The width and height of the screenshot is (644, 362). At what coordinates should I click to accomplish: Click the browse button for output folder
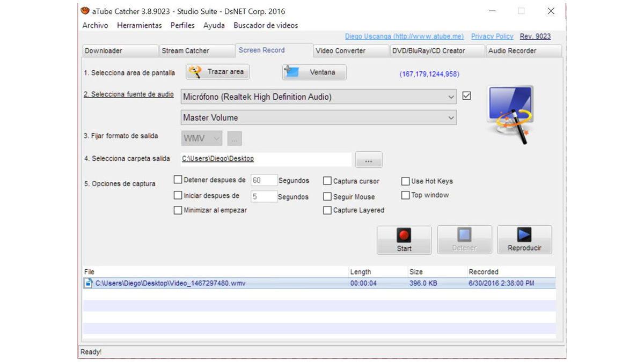pyautogui.click(x=369, y=159)
